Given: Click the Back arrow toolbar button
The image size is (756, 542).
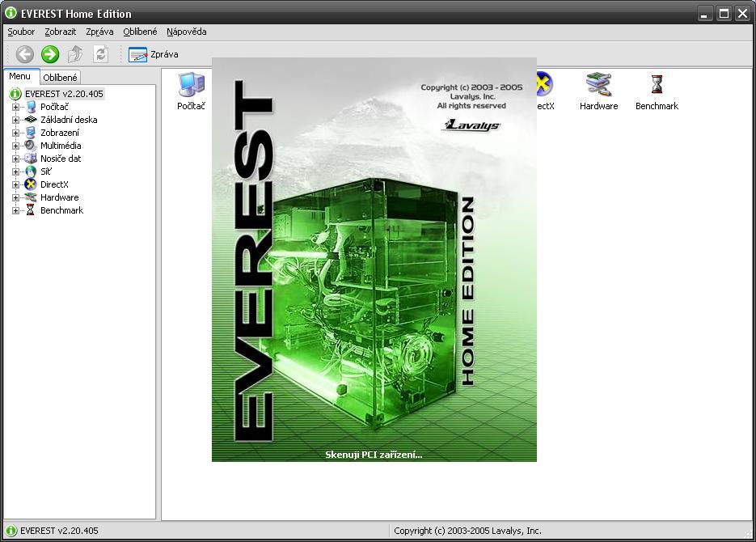Looking at the screenshot, I should (24, 54).
